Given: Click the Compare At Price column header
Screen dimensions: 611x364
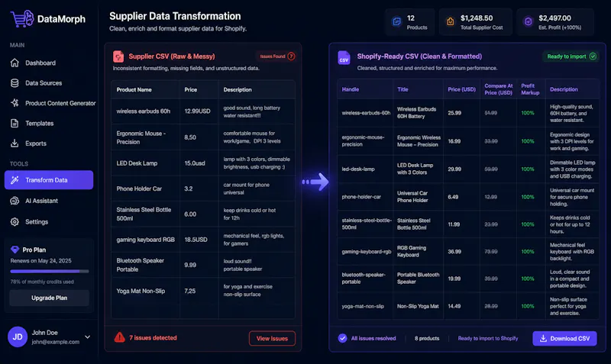Looking at the screenshot, I should click(499, 89).
